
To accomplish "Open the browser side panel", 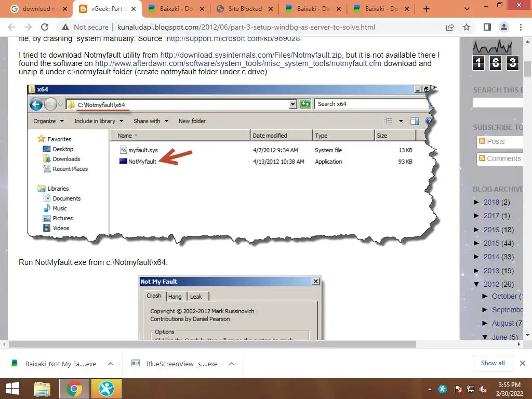I will [487, 27].
